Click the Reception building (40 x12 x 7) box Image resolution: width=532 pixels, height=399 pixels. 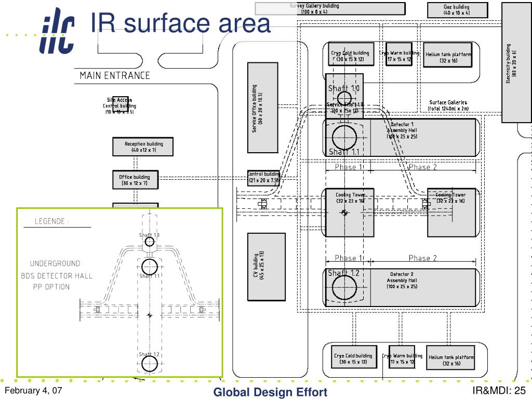[143, 147]
